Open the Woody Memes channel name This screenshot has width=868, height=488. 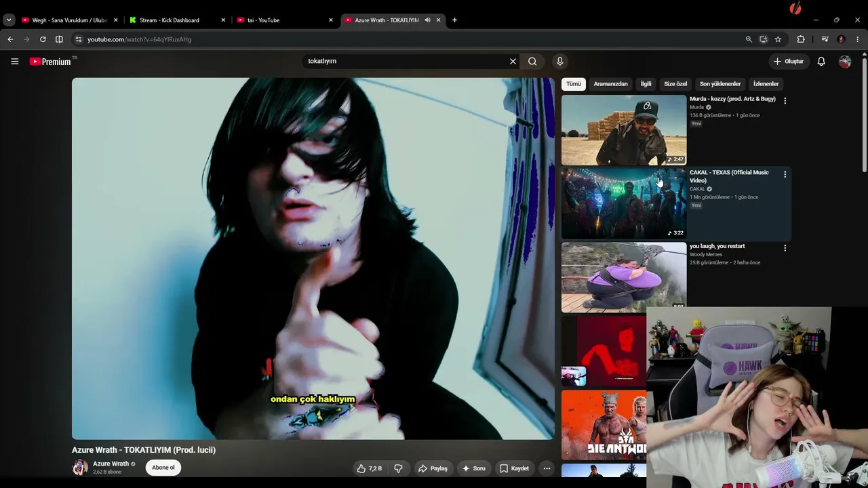tap(706, 255)
